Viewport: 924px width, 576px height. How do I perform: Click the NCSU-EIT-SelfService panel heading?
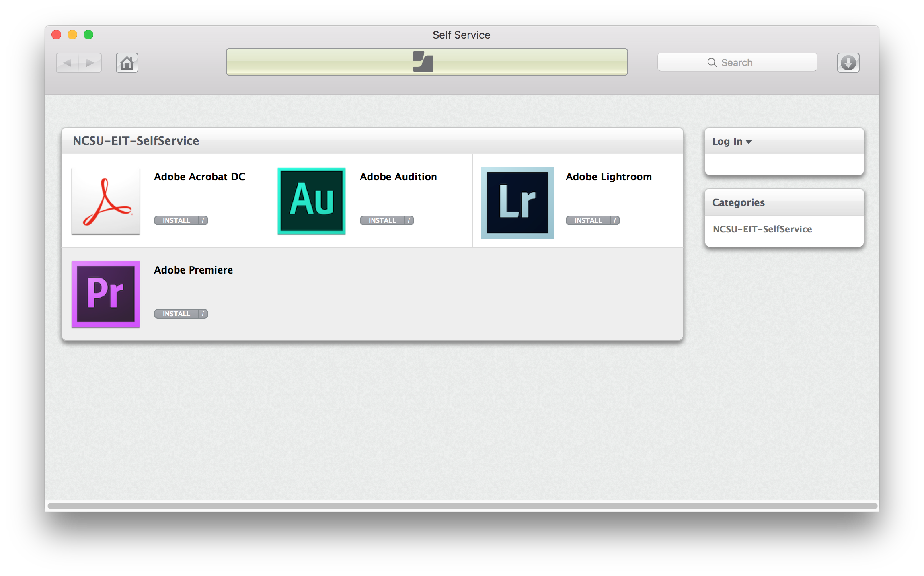tap(136, 141)
